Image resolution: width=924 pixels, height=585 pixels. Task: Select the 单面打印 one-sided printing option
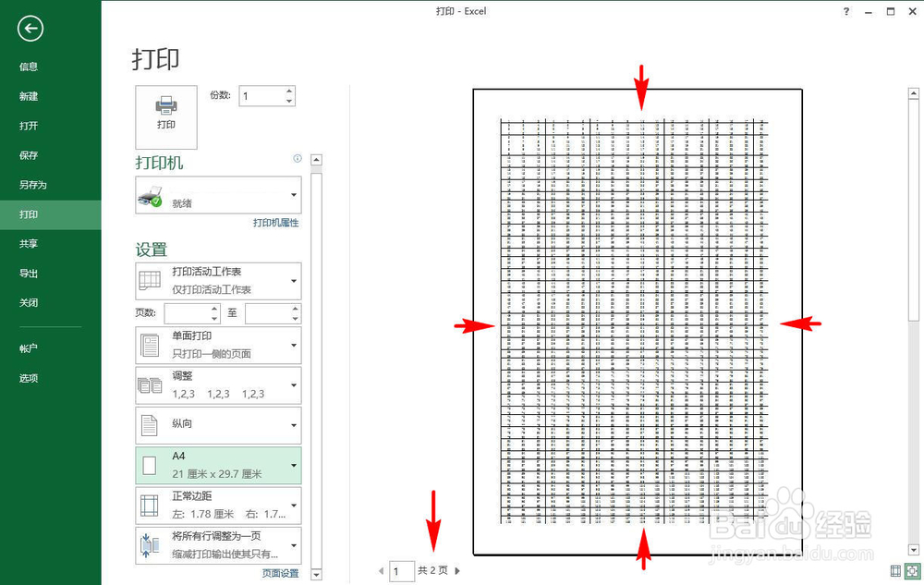click(x=217, y=345)
